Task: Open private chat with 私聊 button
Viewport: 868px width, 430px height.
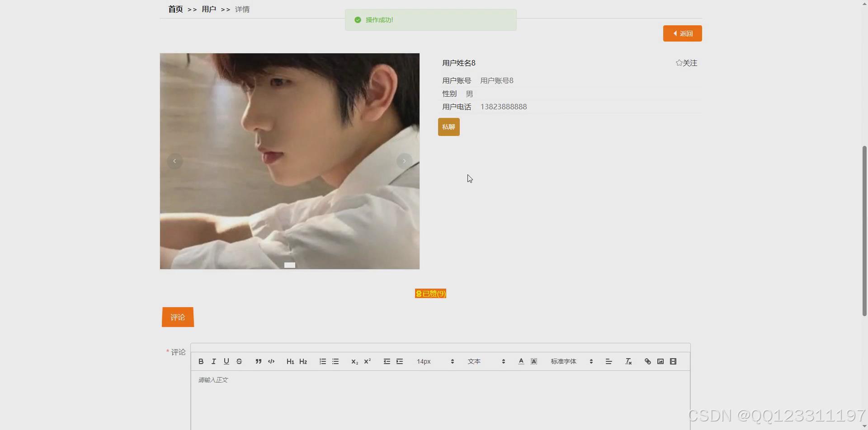Action: [449, 127]
